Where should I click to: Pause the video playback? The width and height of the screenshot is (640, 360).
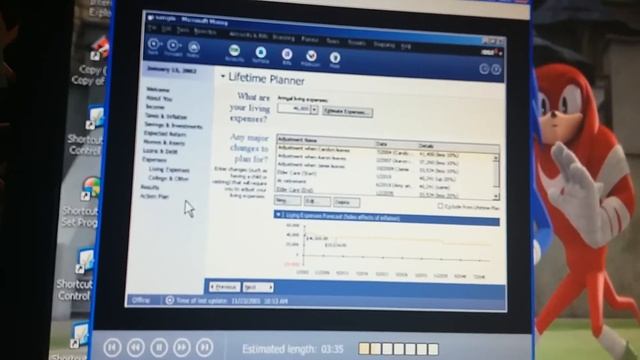pos(159,347)
